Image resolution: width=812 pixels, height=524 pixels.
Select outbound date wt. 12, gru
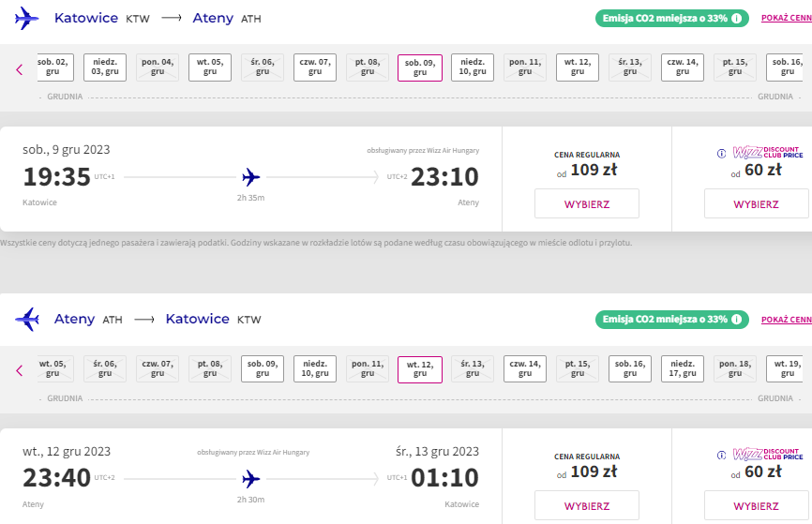(578, 67)
